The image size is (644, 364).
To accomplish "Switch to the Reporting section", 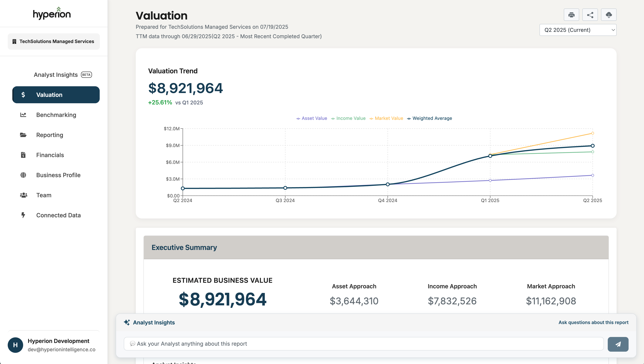I will (50, 135).
